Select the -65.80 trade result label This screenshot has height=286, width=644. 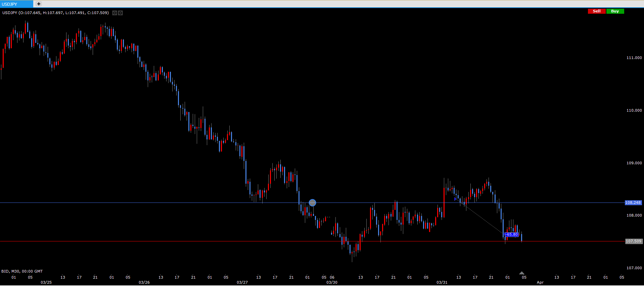(512, 235)
